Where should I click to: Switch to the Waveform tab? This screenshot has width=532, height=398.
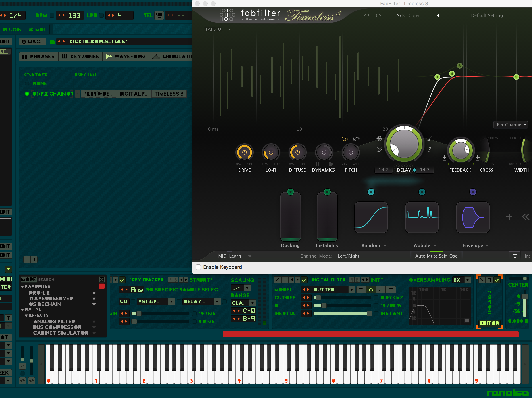click(126, 56)
